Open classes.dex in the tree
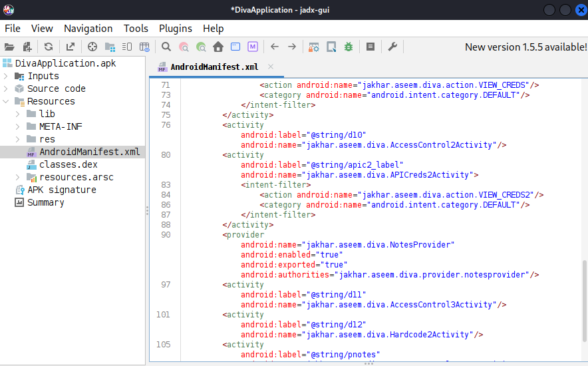Viewport: 588px width, 366px height. coord(69,164)
